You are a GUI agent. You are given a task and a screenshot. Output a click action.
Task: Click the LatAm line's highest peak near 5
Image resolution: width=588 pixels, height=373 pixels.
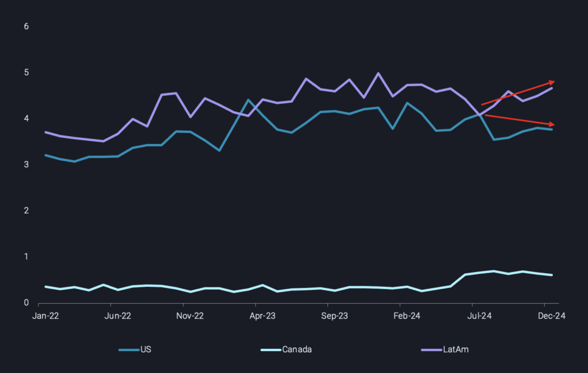click(378, 73)
